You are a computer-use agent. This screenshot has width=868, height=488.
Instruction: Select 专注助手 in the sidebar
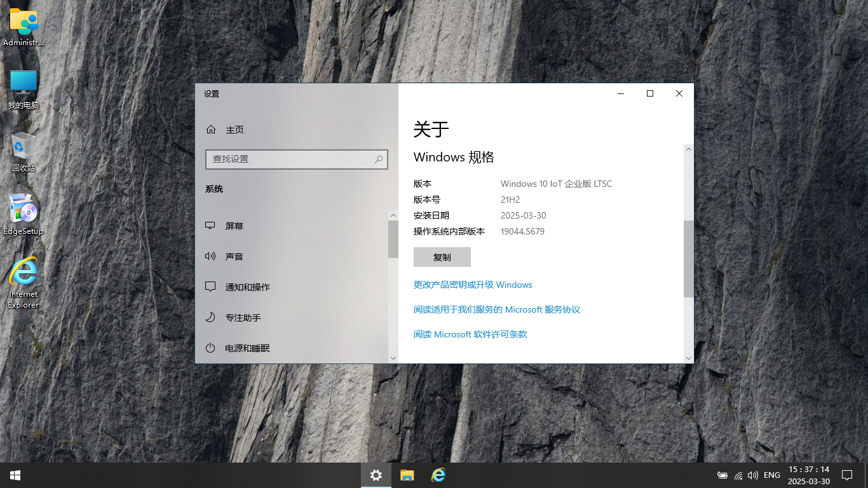pyautogui.click(x=243, y=317)
